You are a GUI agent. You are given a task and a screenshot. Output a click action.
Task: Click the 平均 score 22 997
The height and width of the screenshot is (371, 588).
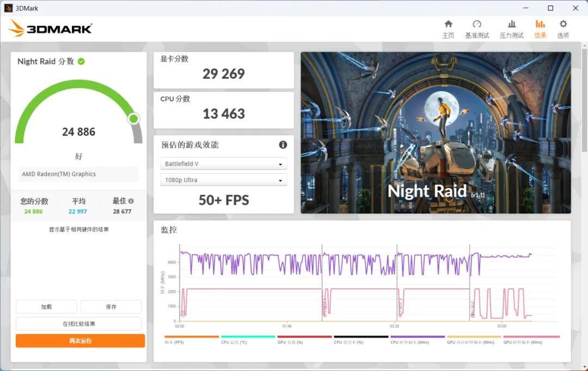[78, 211]
